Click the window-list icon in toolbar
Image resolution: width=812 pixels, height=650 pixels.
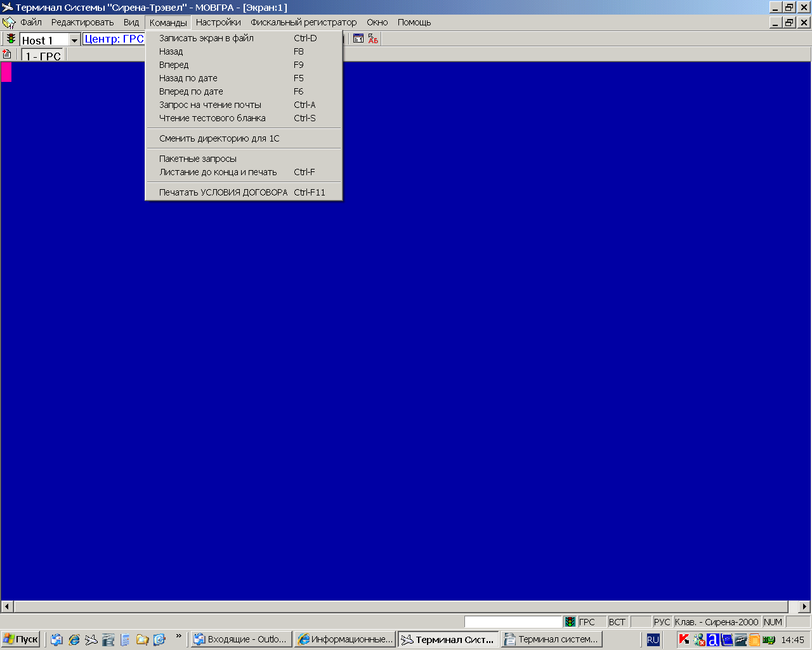coord(358,39)
